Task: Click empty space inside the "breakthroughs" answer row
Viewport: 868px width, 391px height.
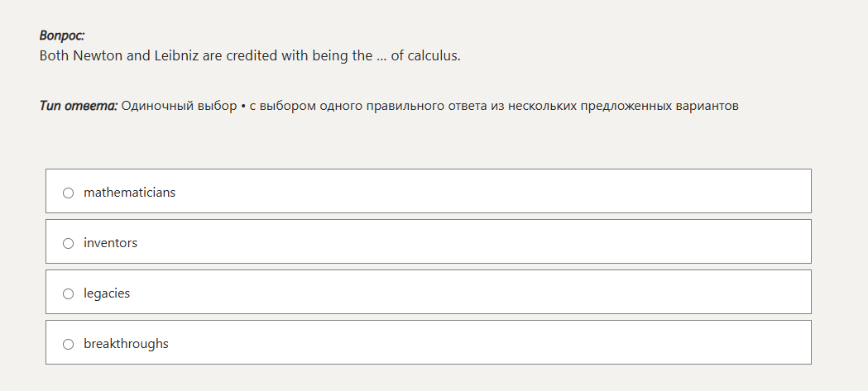Action: [x=496, y=344]
